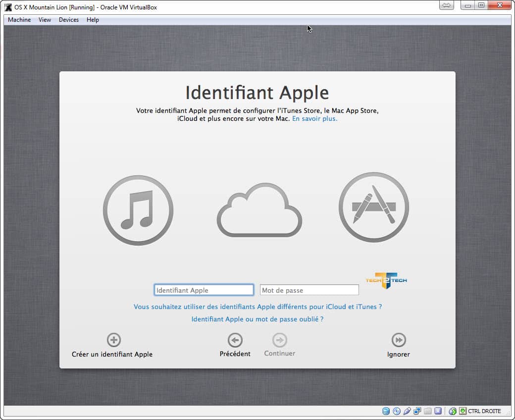Viewport: 515px width, 420px height.
Task: Open the Devices menu
Action: point(69,20)
